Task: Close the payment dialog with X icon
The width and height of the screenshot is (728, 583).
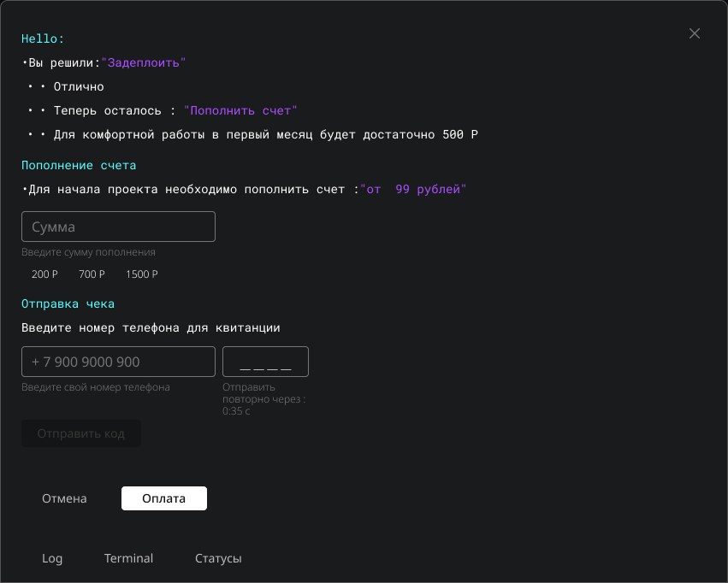Action: 694,33
